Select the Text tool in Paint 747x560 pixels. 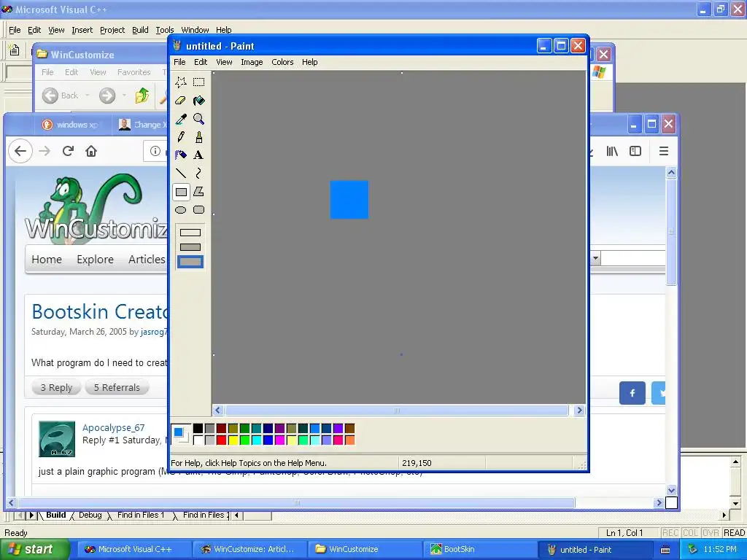click(198, 155)
